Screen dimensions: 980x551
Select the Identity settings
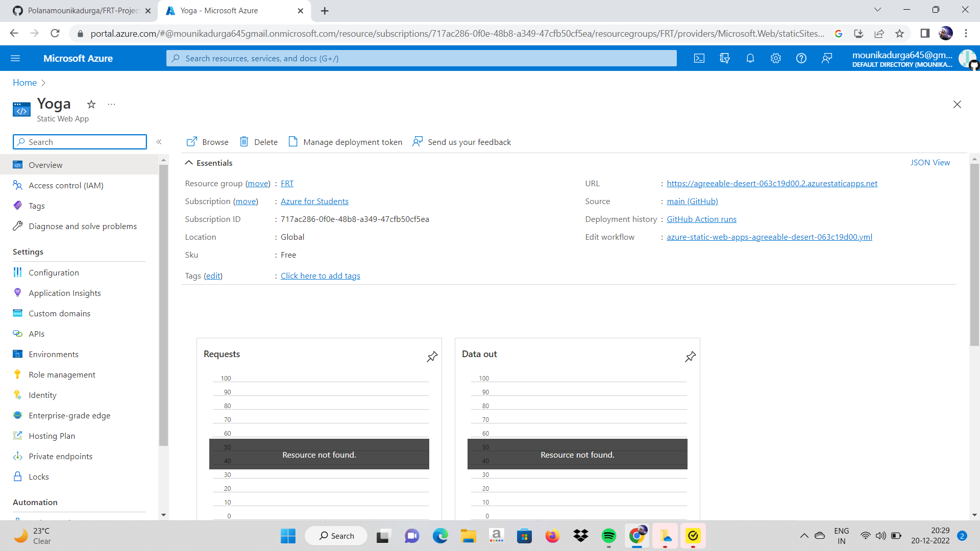point(42,395)
